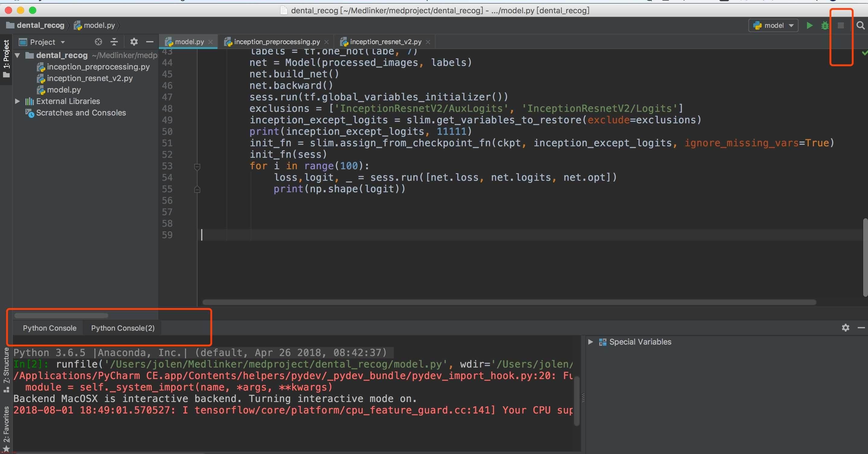The height and width of the screenshot is (454, 868).
Task: Switch to the Python Console tab
Action: pos(49,328)
